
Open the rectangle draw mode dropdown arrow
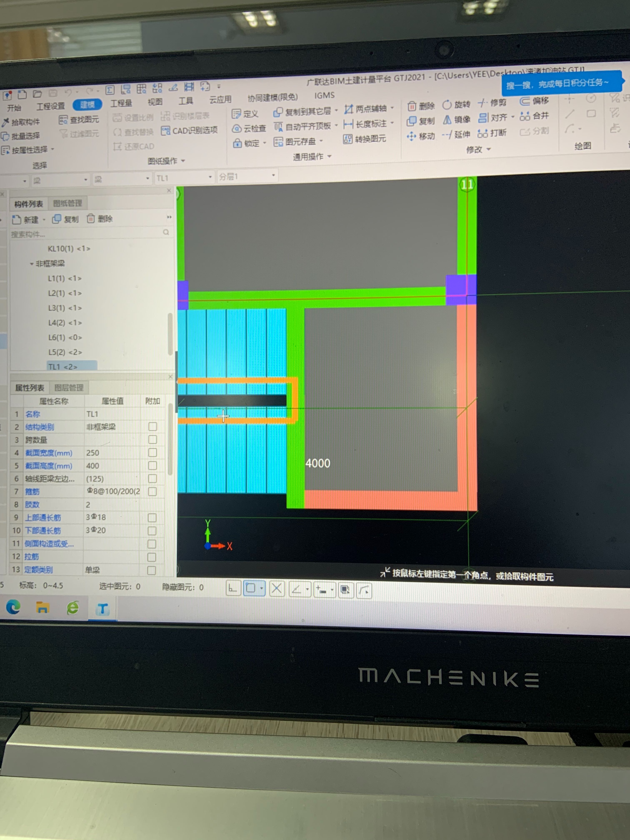tap(262, 588)
